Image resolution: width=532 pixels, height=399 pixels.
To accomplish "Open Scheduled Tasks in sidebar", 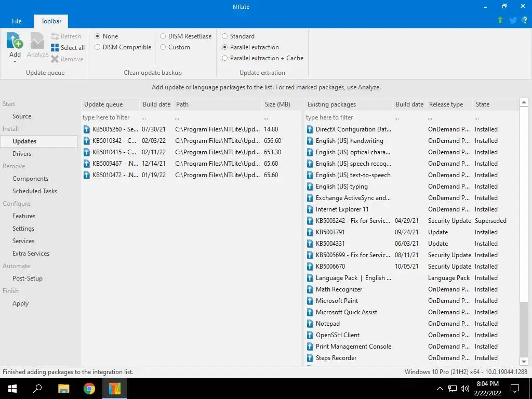I will click(35, 191).
